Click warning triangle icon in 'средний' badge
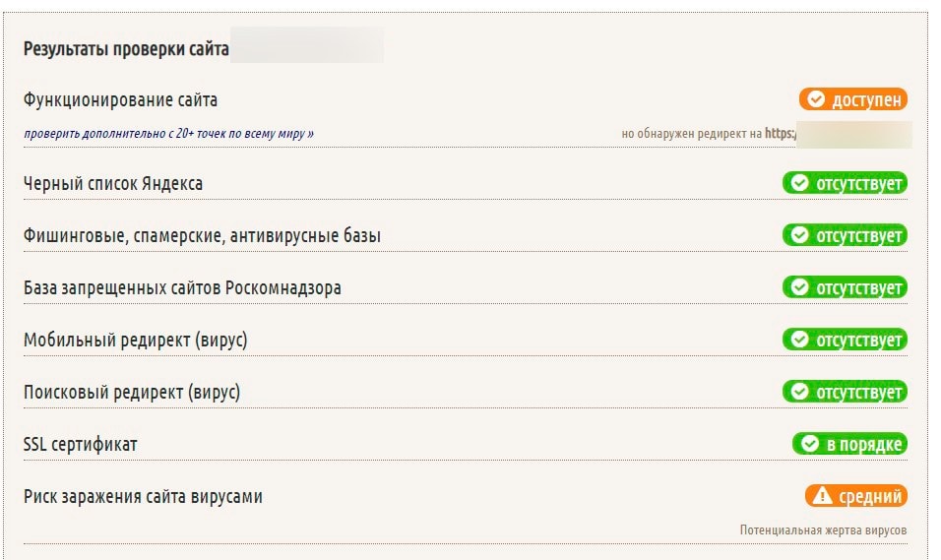This screenshot has width=941, height=560. click(823, 497)
